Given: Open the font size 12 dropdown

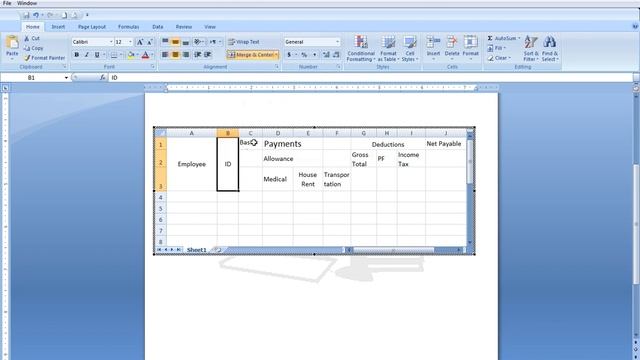Looking at the screenshot, I should click(x=131, y=42).
